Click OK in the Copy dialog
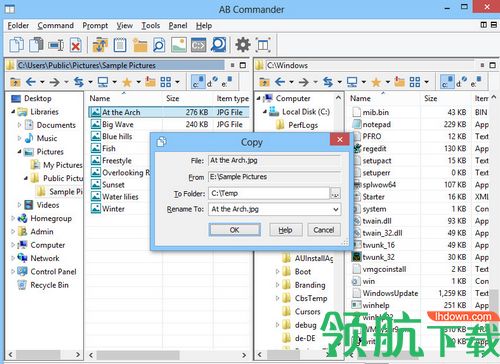 tap(235, 230)
